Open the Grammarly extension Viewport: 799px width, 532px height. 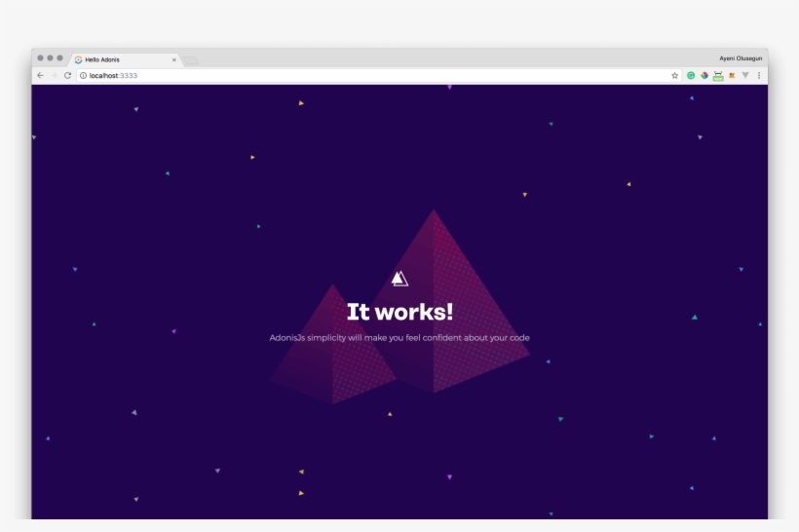tap(691, 75)
